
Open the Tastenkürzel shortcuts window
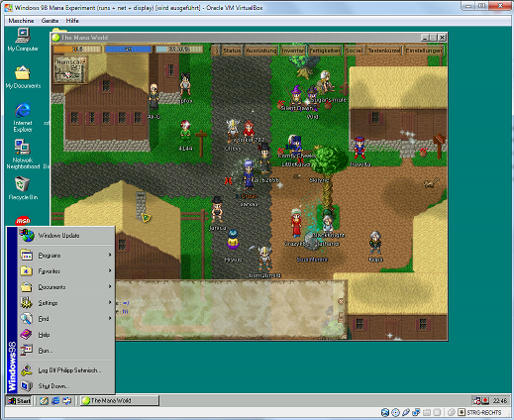(x=384, y=51)
